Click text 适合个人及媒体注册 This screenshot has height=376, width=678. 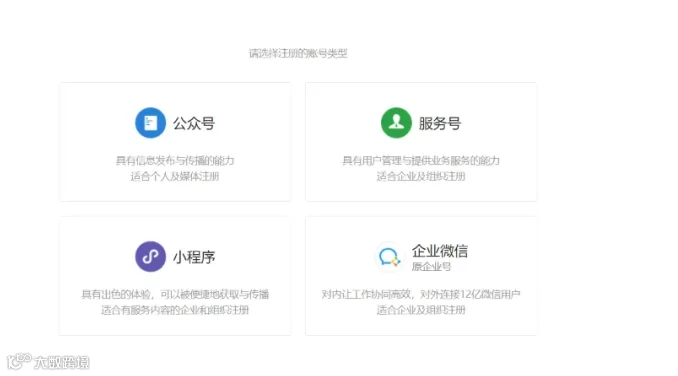pos(175,176)
